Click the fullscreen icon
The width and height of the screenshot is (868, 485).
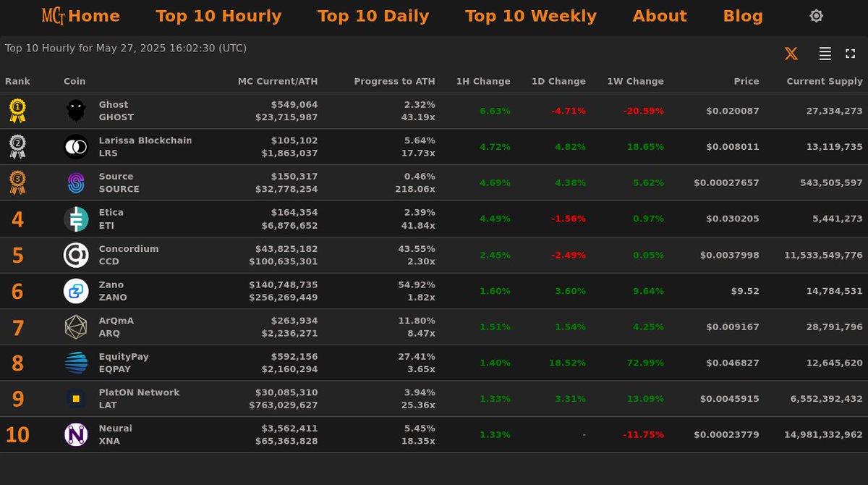point(851,54)
